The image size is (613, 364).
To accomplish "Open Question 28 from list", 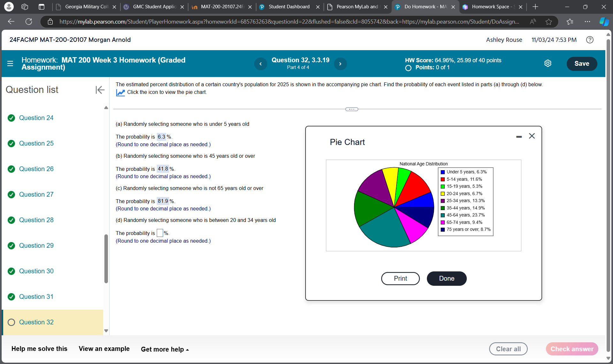I will point(36,220).
